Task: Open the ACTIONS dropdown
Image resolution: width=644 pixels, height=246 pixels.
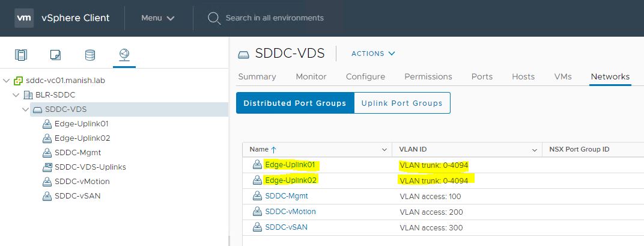Action: coord(373,54)
